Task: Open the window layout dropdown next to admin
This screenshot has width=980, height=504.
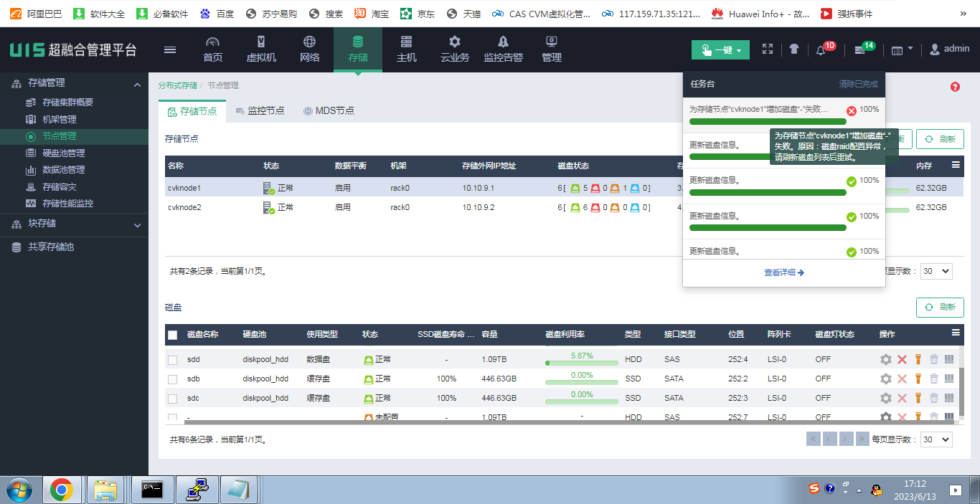Action: click(902, 49)
